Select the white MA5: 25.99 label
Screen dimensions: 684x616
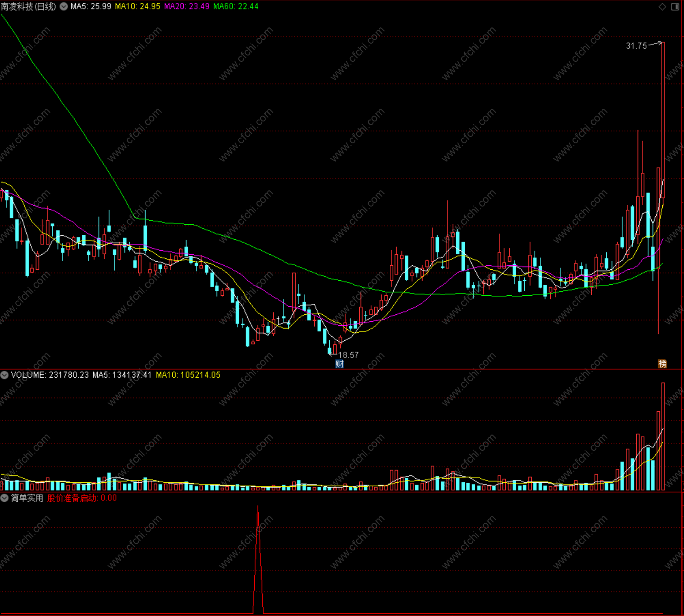(91, 6)
